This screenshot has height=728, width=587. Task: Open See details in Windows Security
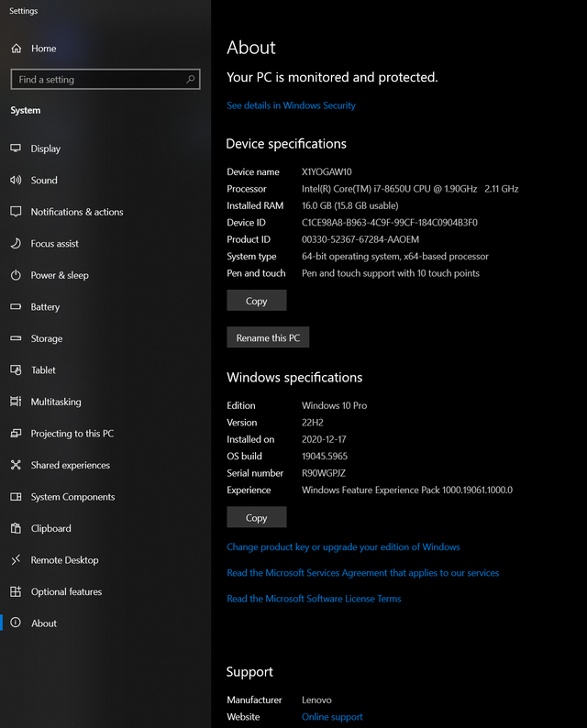(x=291, y=105)
